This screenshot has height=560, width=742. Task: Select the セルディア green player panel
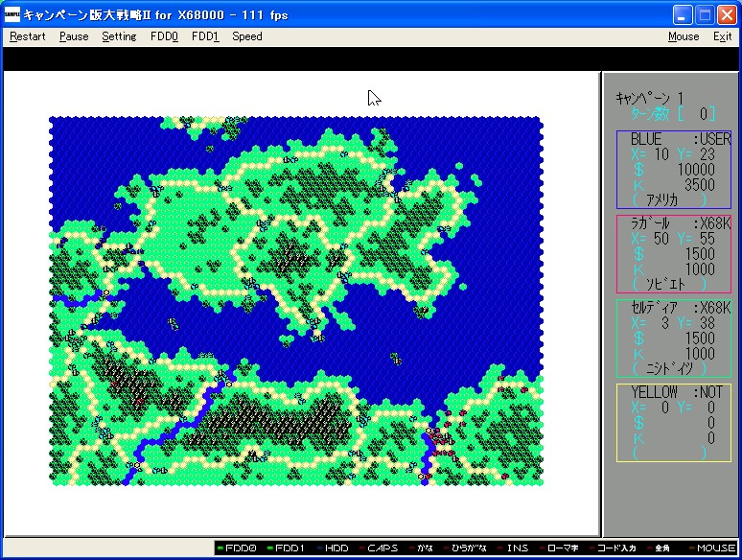click(x=674, y=338)
